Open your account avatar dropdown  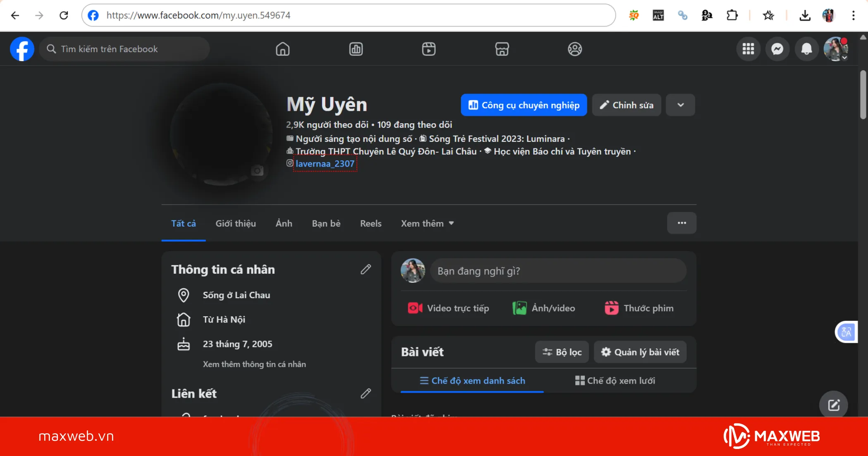click(x=836, y=49)
